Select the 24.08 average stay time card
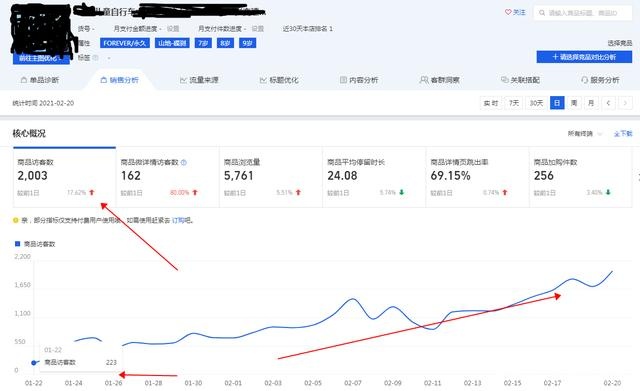The image size is (640, 391). point(374,178)
